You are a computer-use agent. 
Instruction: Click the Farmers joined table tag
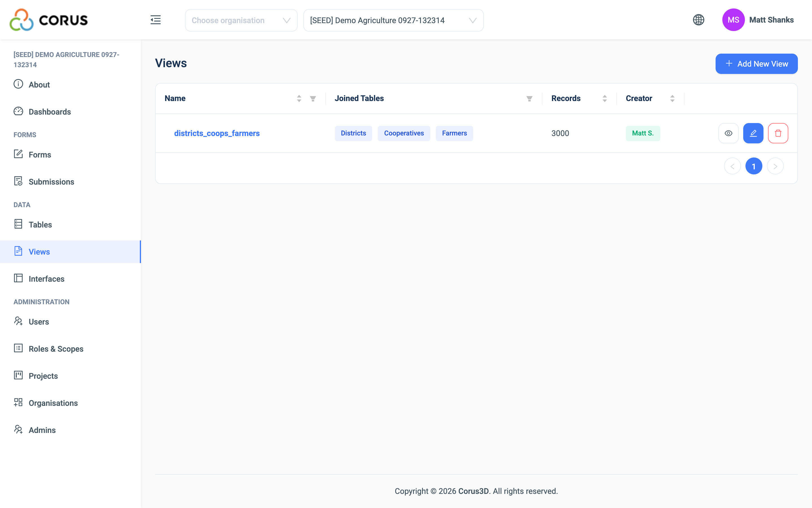point(454,133)
